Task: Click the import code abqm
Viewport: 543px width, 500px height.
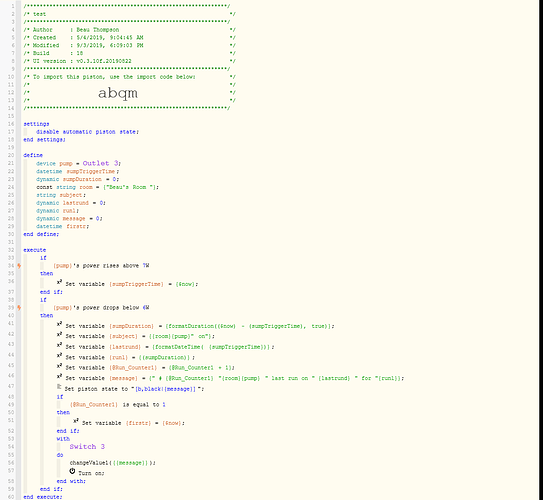Action: 118,93
